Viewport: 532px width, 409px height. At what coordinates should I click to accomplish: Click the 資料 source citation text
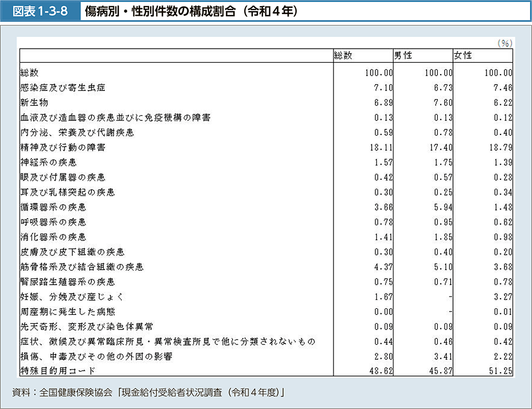(x=150, y=392)
